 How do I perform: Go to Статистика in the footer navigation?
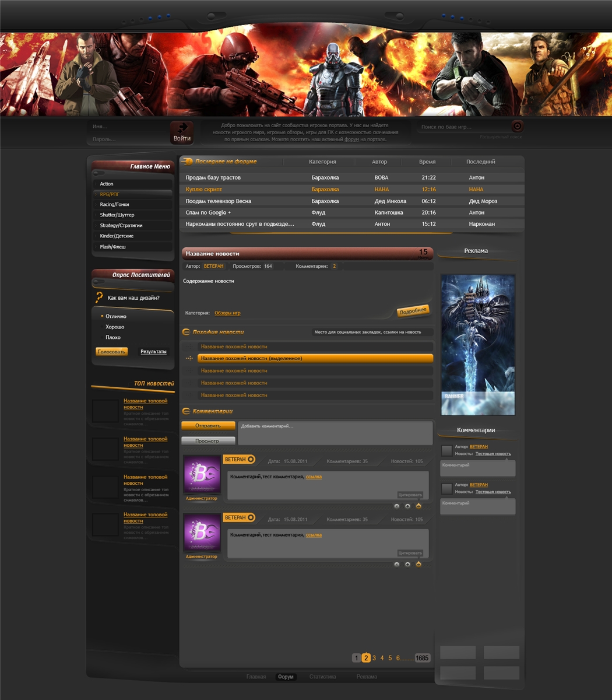click(323, 677)
